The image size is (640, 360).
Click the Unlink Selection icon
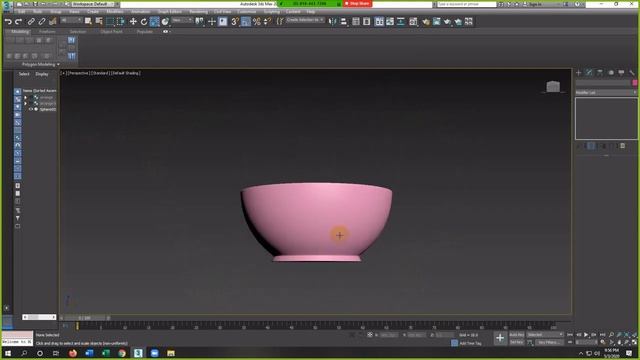[42, 22]
